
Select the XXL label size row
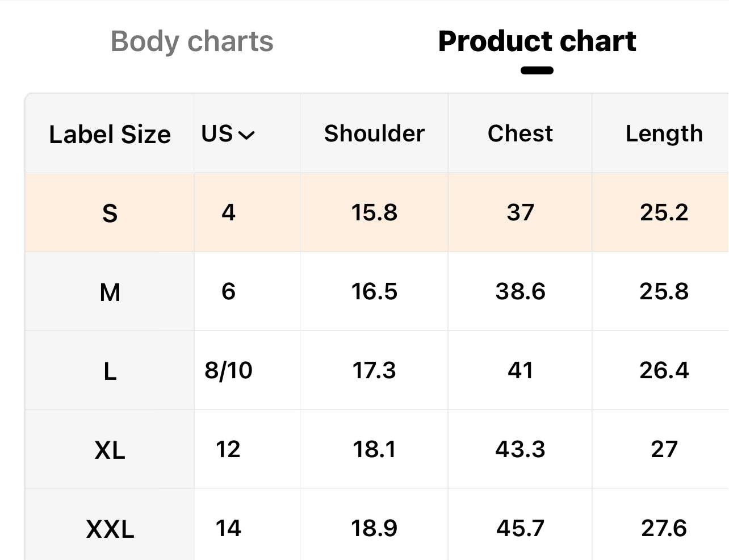(377, 525)
